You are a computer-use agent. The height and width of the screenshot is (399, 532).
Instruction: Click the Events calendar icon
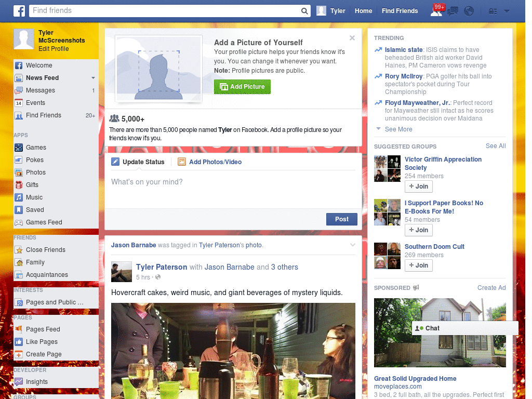19,103
